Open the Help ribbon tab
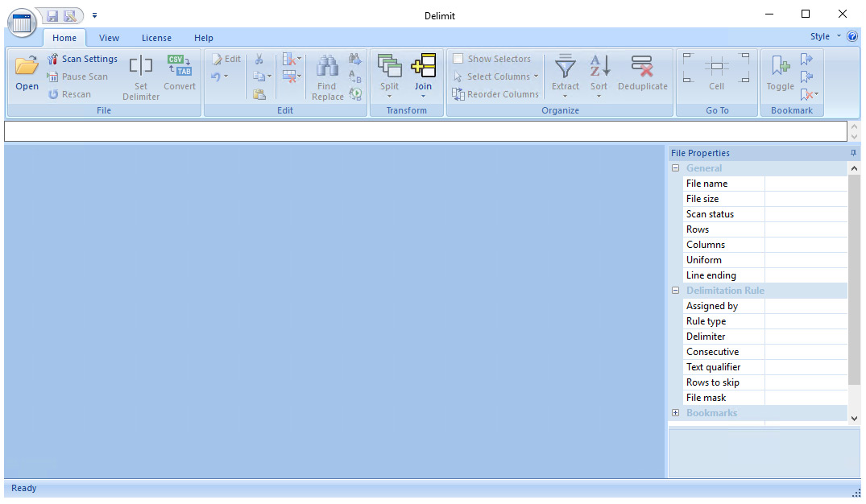The image size is (866, 504). (x=203, y=38)
